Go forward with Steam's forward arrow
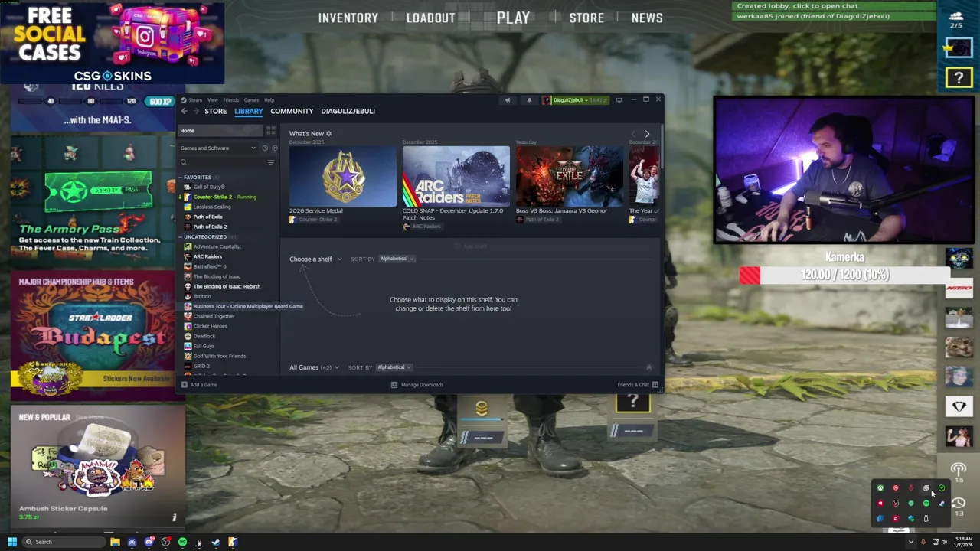Viewport: 980px width, 551px height. click(197, 111)
